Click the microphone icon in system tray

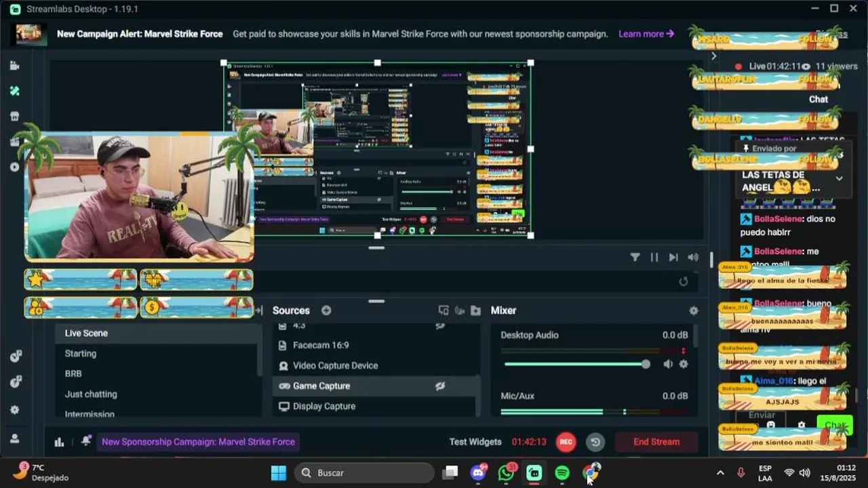coord(741,472)
